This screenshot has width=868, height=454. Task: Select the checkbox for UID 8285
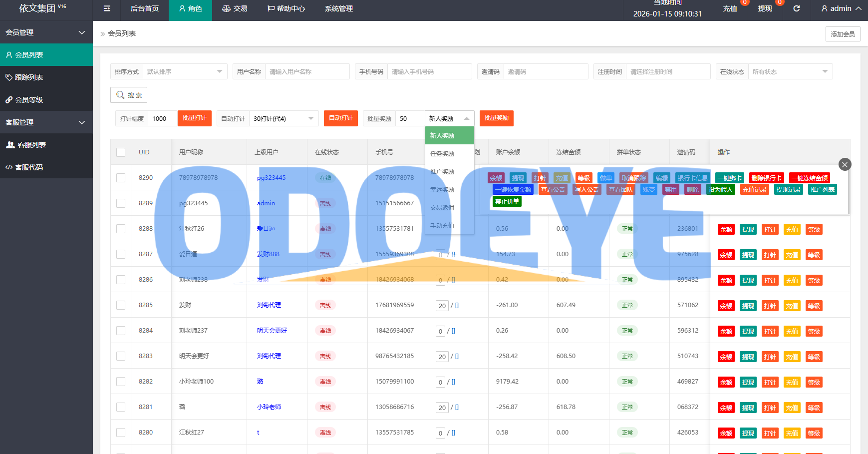tap(121, 305)
